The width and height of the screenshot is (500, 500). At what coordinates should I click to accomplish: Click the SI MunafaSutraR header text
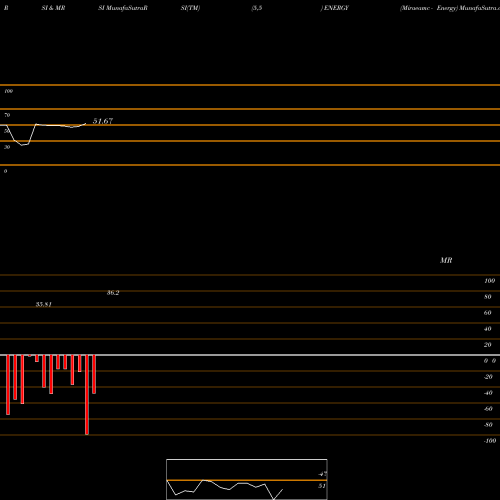pos(123,8)
